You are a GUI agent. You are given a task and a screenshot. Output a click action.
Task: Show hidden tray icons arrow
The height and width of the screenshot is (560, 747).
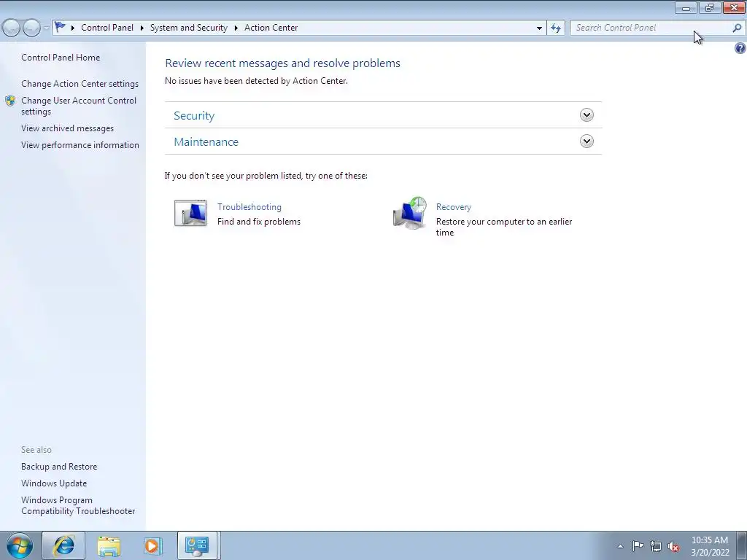[620, 546]
